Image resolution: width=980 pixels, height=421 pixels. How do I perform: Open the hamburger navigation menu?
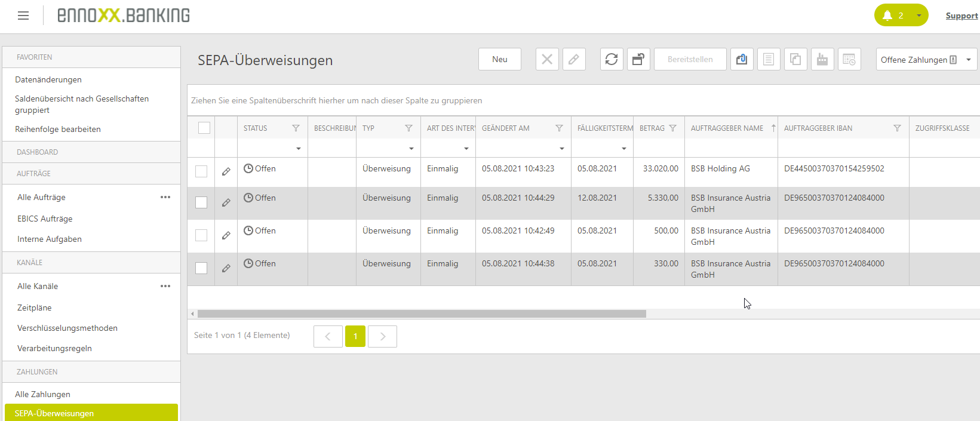(x=23, y=16)
